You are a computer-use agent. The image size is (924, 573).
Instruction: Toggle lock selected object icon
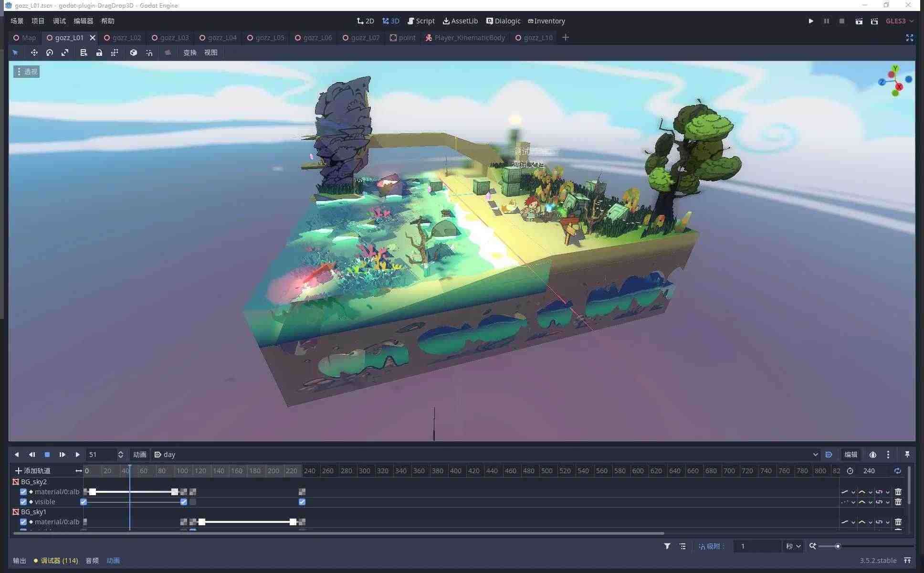tap(99, 53)
